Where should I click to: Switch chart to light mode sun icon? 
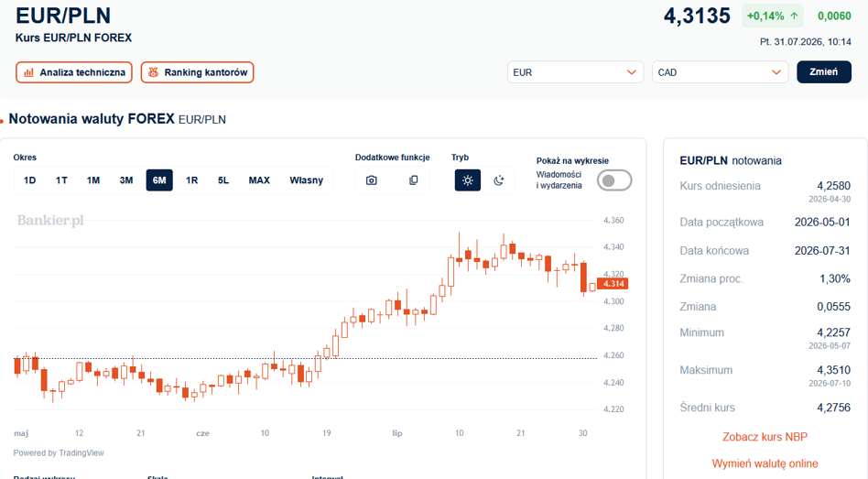[x=468, y=180]
